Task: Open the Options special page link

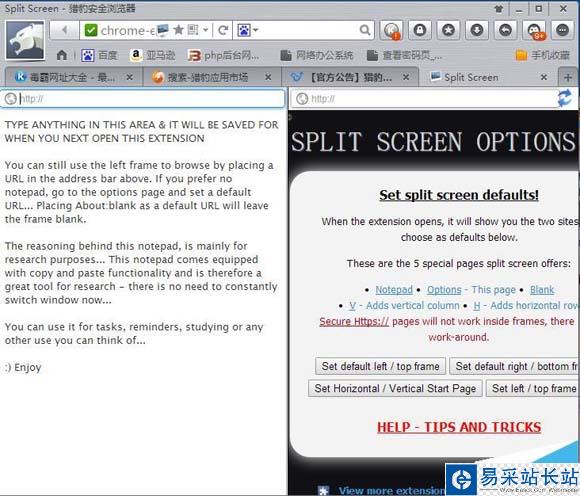Action: (444, 290)
